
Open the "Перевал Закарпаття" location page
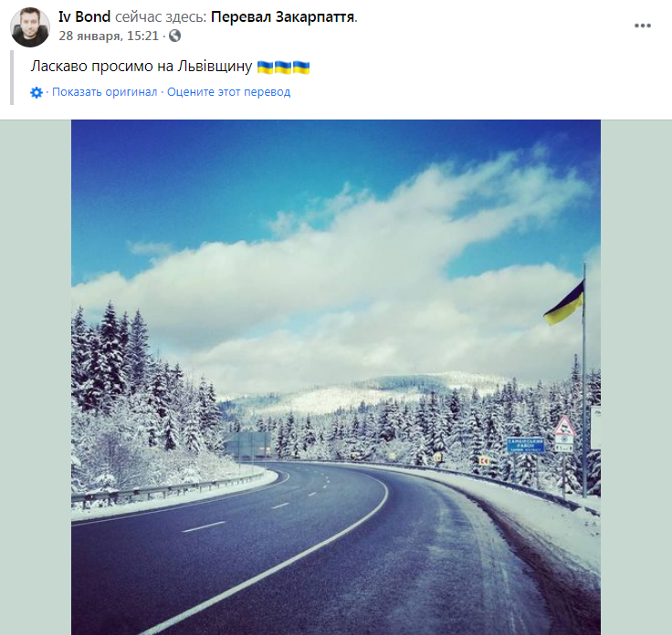(x=289, y=17)
